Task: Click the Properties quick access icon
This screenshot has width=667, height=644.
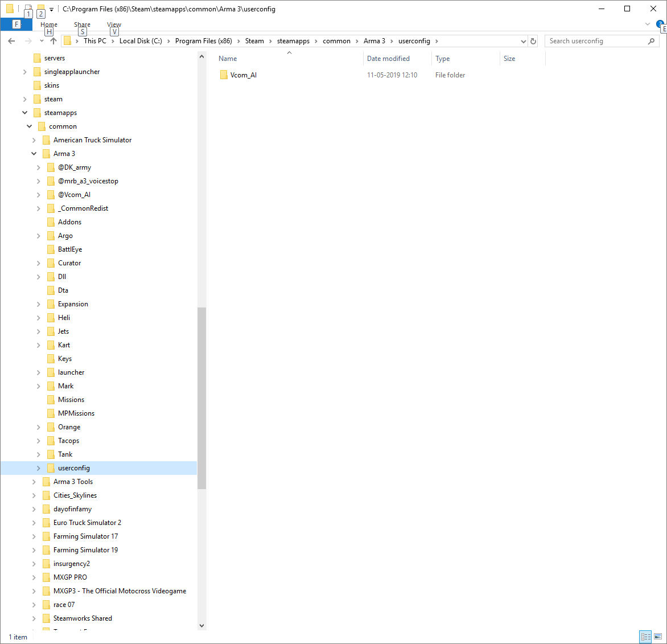Action: tap(28, 7)
